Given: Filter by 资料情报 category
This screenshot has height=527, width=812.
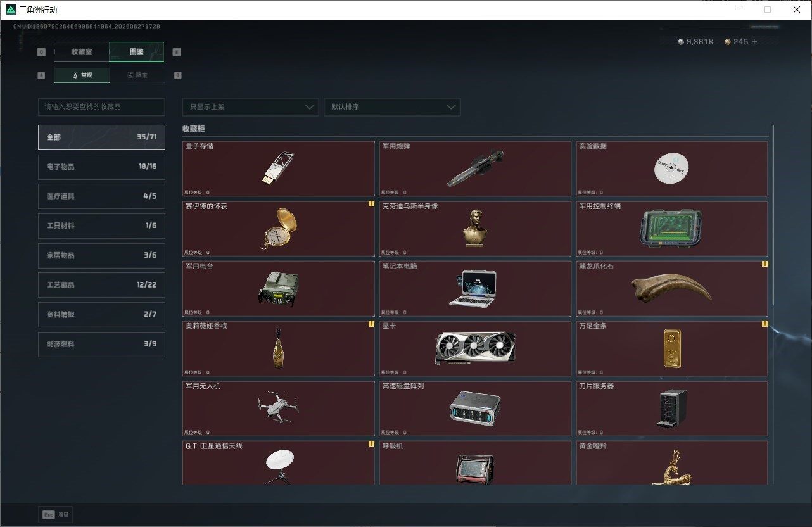Looking at the screenshot, I should pyautogui.click(x=101, y=315).
